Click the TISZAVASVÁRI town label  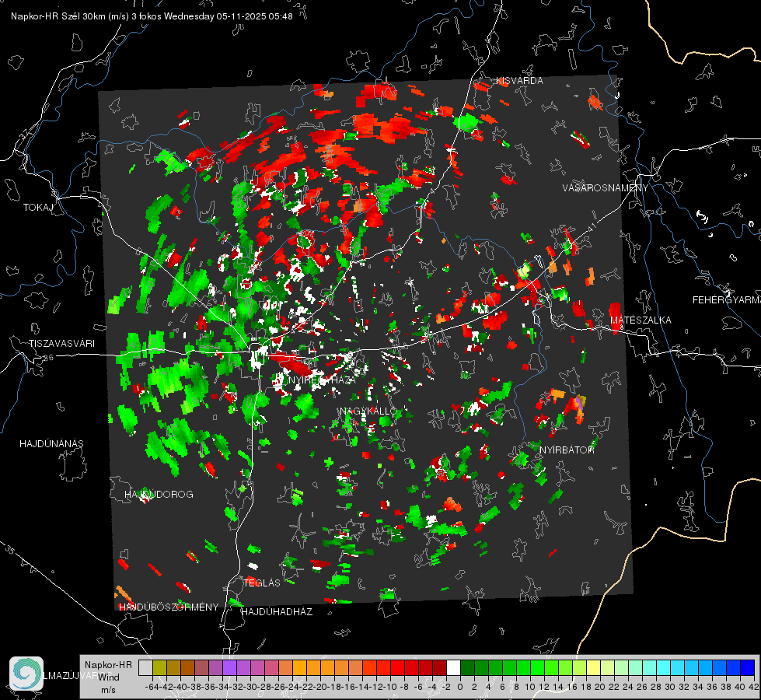[61, 344]
